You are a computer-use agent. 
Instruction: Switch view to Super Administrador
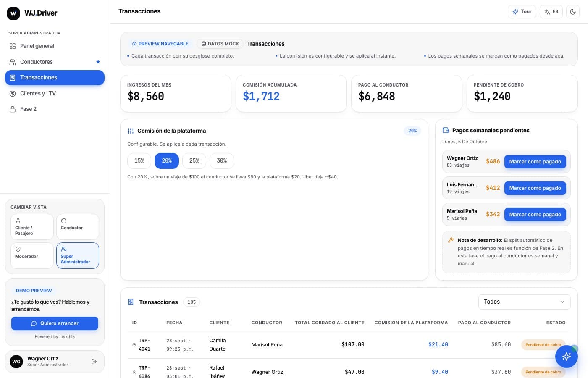78,255
